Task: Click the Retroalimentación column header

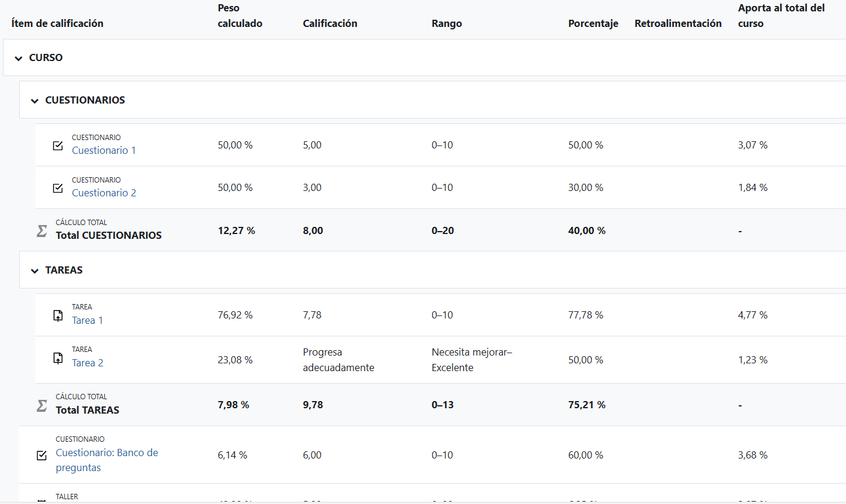Action: coord(678,23)
